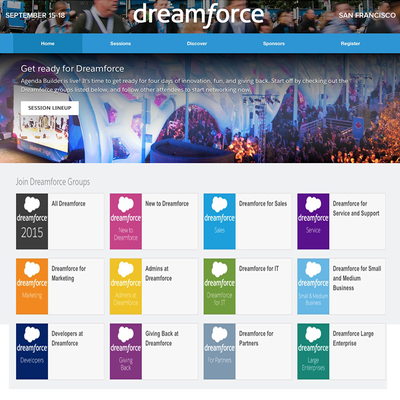Open the yellow Admins at Dreamforce tile icon
This screenshot has width=400, height=400.
126,286
